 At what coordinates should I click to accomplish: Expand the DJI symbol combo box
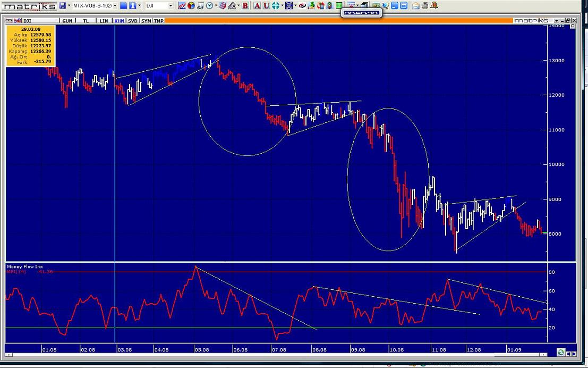coord(171,5)
